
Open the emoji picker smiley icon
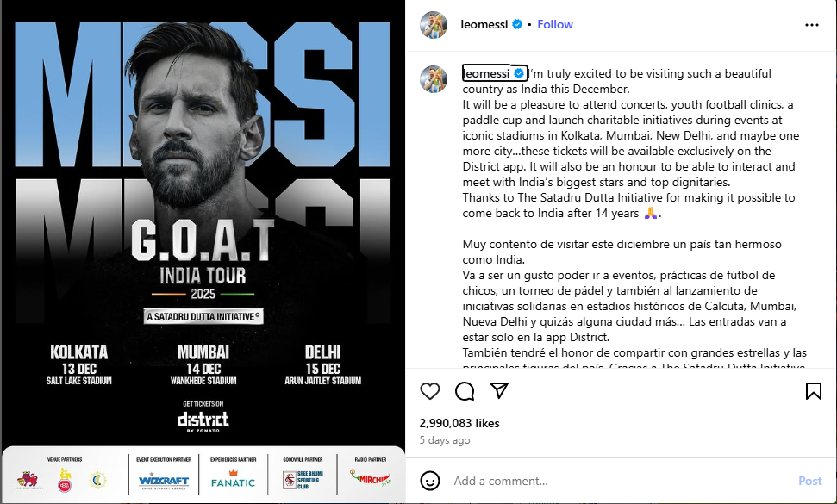pos(430,481)
